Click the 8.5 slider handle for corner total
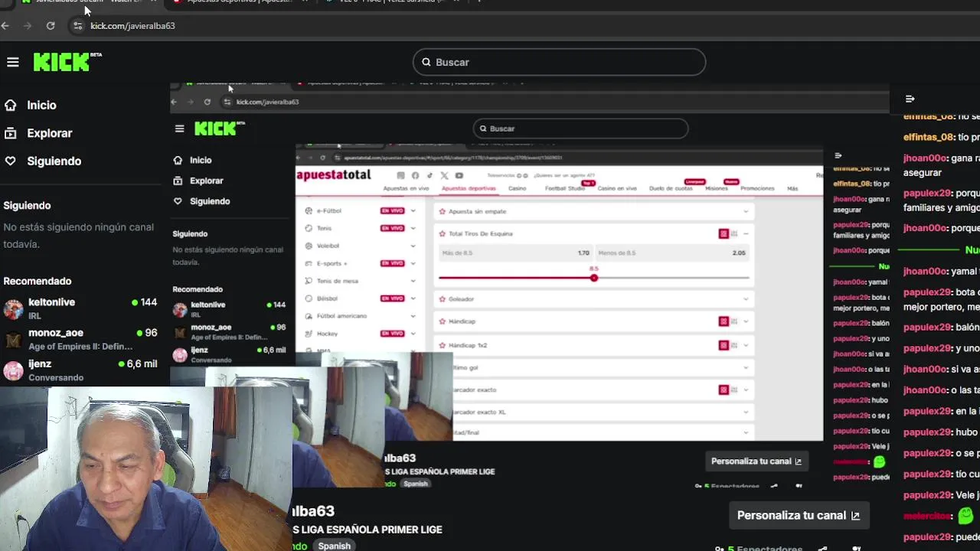Viewport: 980px width, 551px height. (x=593, y=278)
